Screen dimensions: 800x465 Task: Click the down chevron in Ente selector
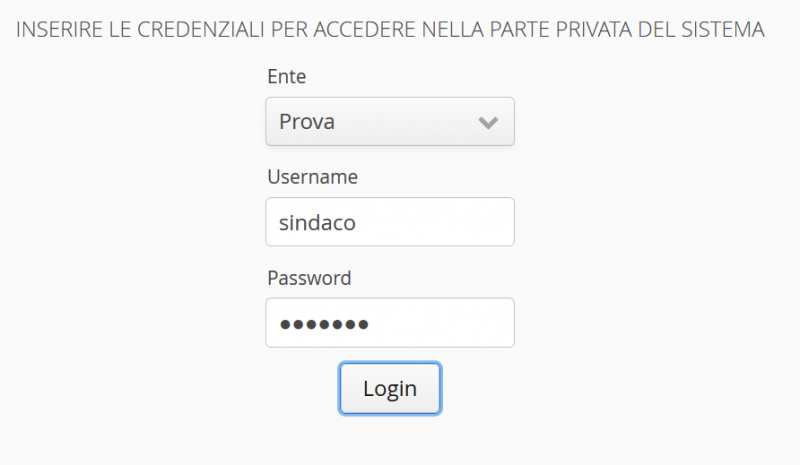pos(488,122)
